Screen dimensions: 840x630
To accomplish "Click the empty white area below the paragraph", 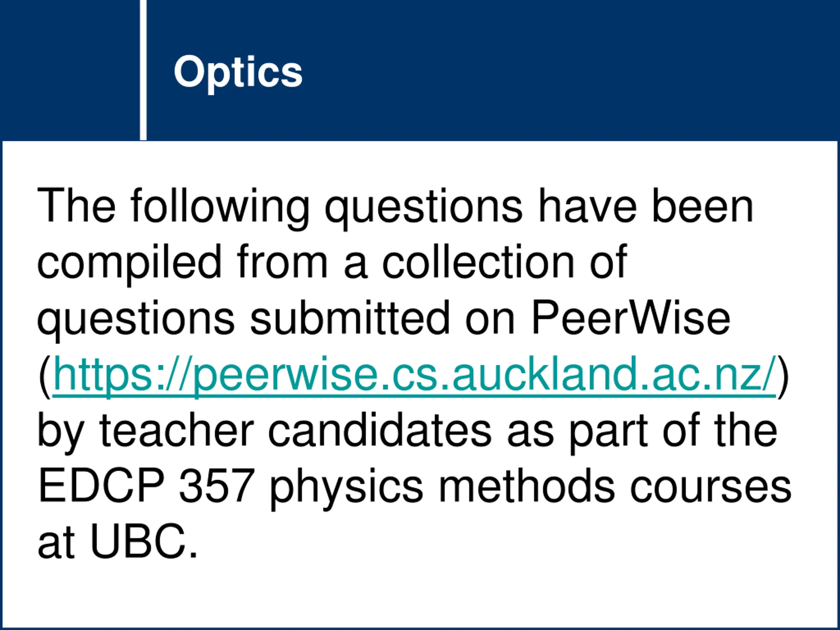I will click(x=420, y=596).
